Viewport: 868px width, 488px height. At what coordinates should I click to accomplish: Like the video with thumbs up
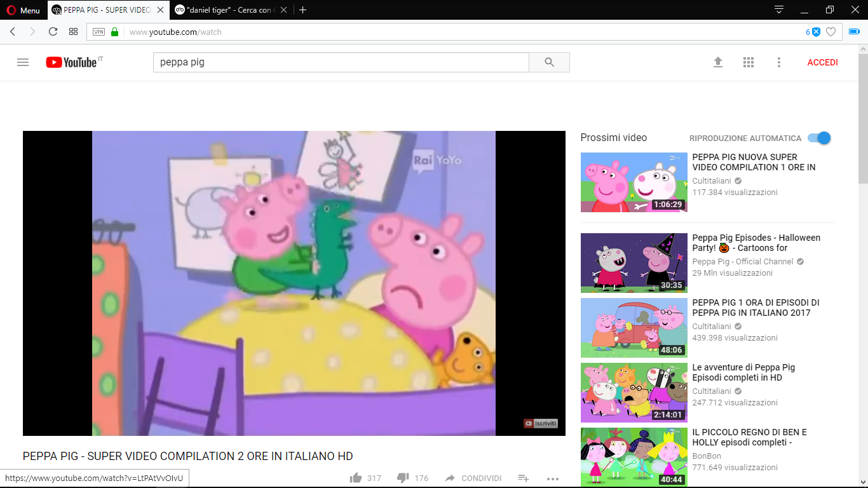pyautogui.click(x=356, y=478)
